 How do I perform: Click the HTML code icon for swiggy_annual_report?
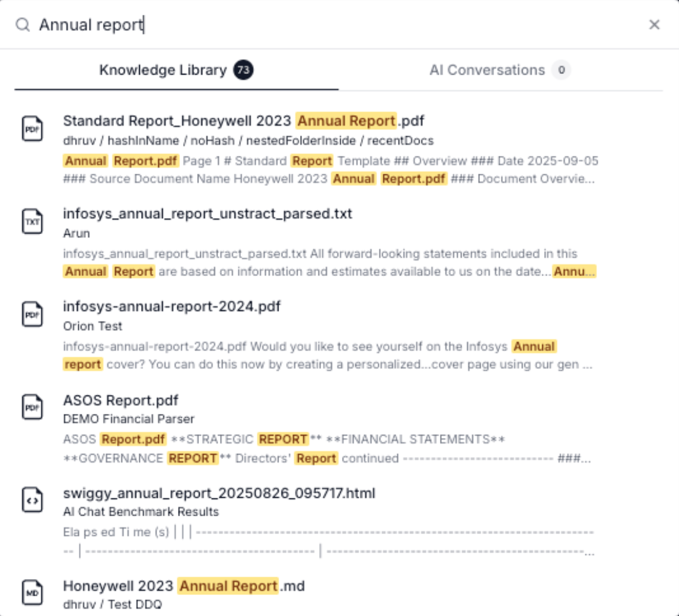click(x=33, y=500)
